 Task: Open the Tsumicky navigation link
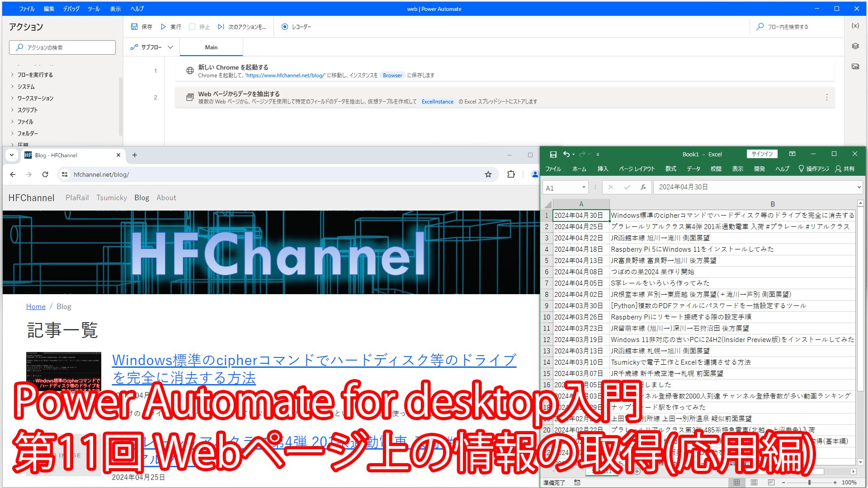(x=112, y=197)
